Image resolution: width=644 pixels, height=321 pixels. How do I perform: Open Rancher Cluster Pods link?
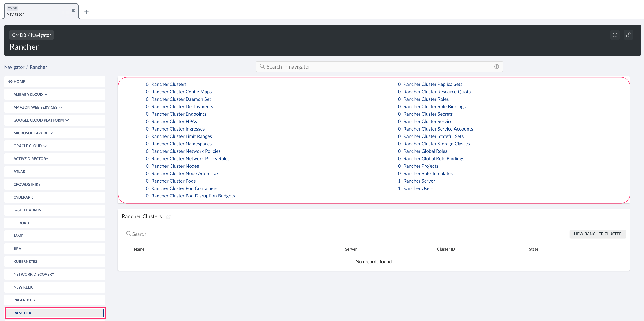(173, 181)
